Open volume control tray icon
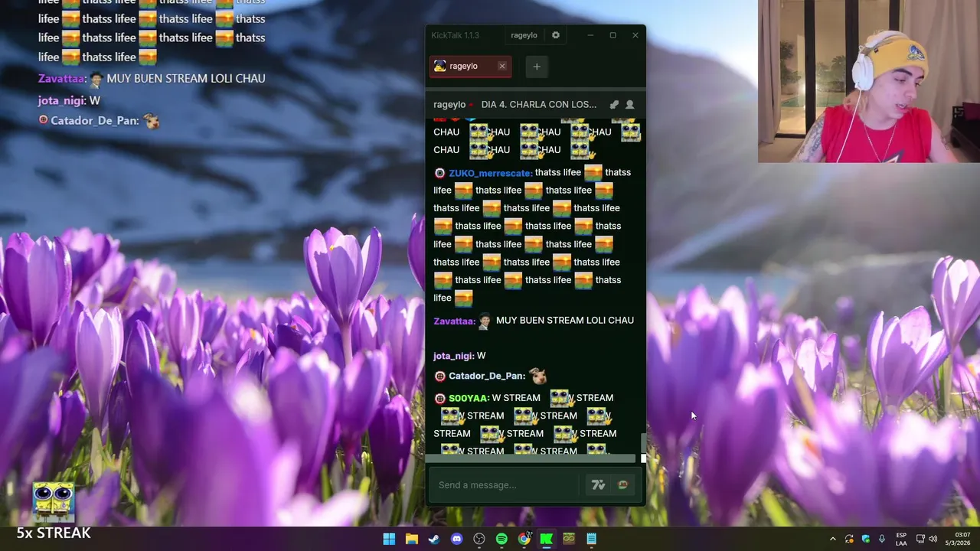This screenshot has height=551, width=980. [933, 539]
